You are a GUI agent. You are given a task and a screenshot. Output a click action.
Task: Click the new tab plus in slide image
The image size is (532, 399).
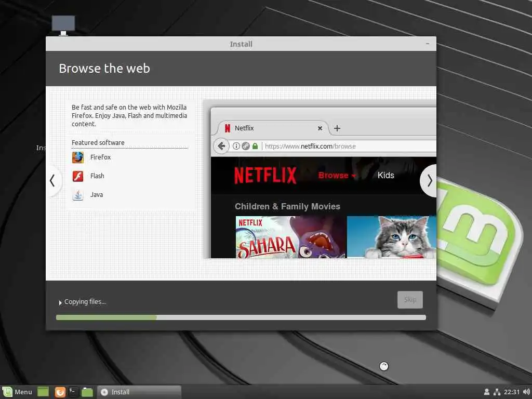click(337, 128)
